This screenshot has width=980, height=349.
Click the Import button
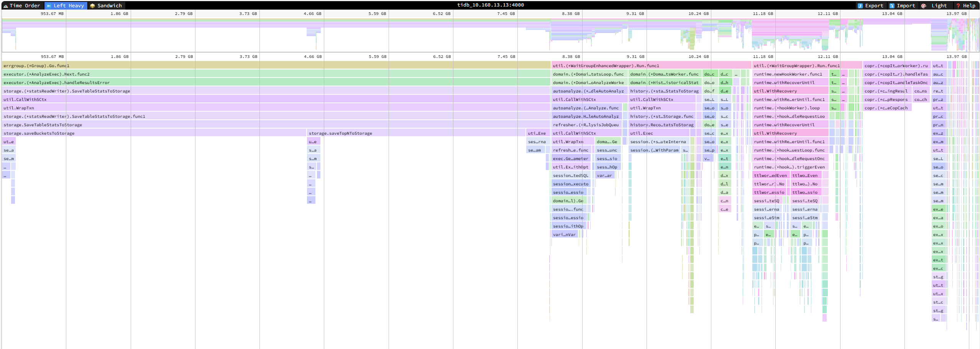(x=902, y=6)
